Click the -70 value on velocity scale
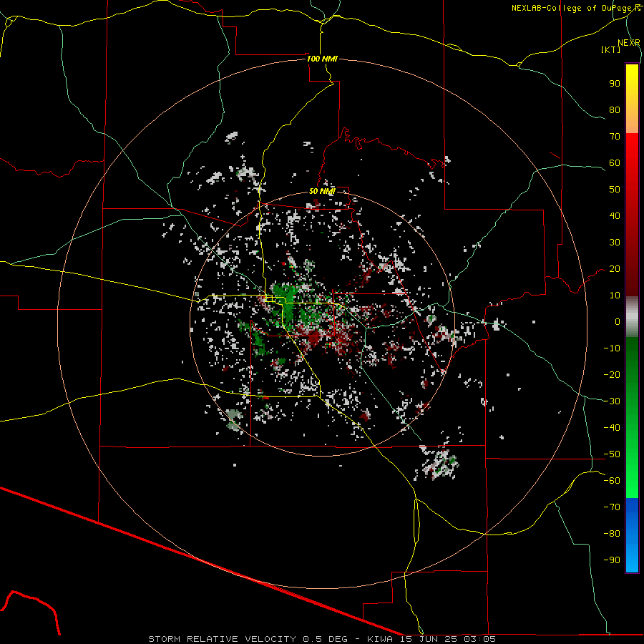The image size is (644, 644). point(612,507)
